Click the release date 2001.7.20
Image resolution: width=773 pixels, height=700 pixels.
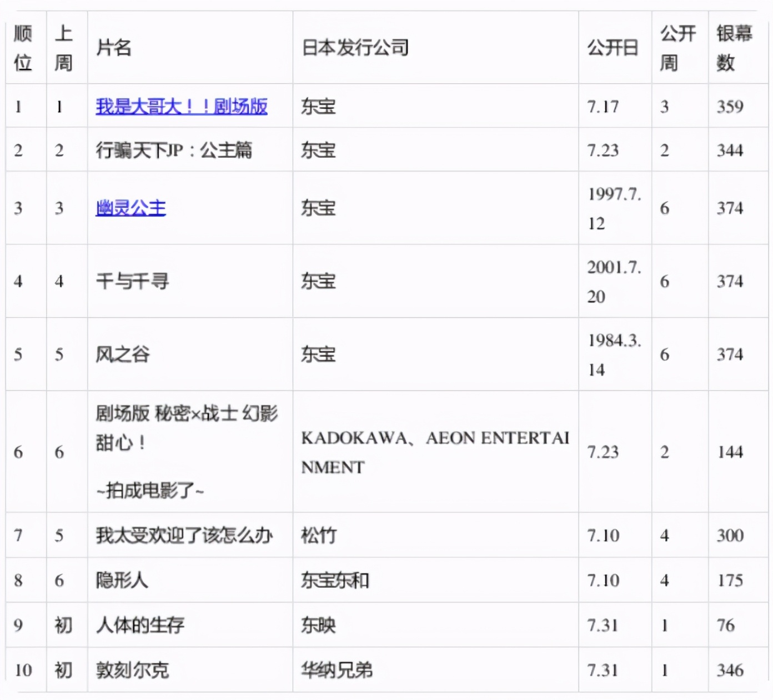(x=614, y=282)
